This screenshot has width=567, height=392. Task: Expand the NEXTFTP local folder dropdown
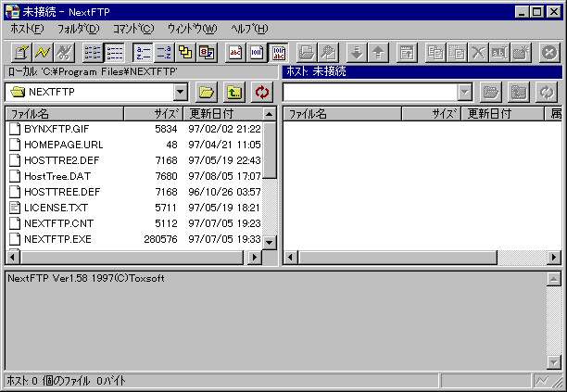point(180,93)
